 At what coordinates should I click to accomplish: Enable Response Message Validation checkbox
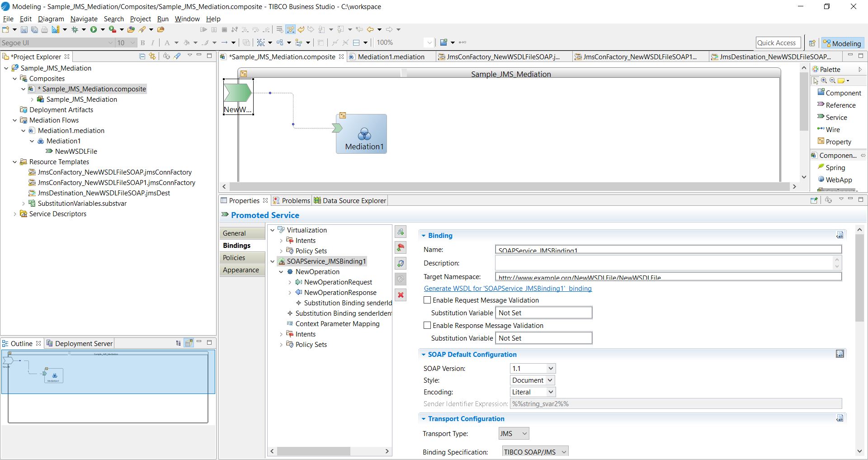[x=427, y=325]
